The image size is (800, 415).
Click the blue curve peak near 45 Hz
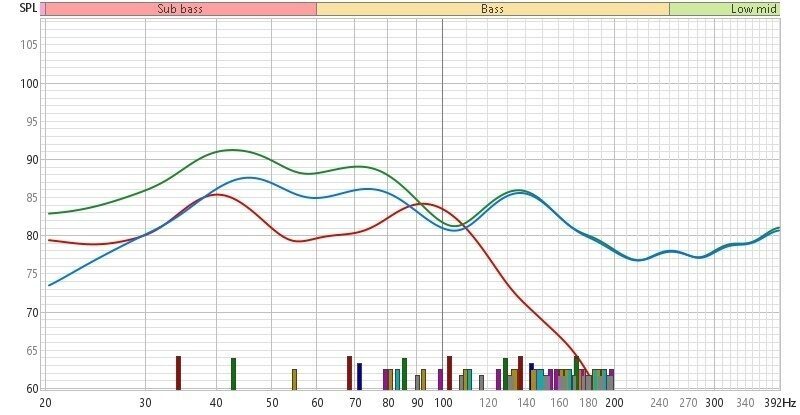pyautogui.click(x=247, y=178)
